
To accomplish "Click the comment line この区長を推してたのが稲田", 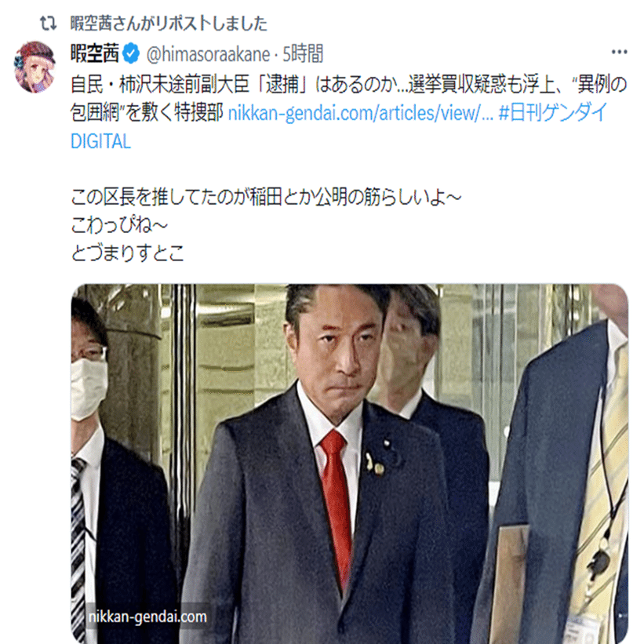I will point(266,197).
